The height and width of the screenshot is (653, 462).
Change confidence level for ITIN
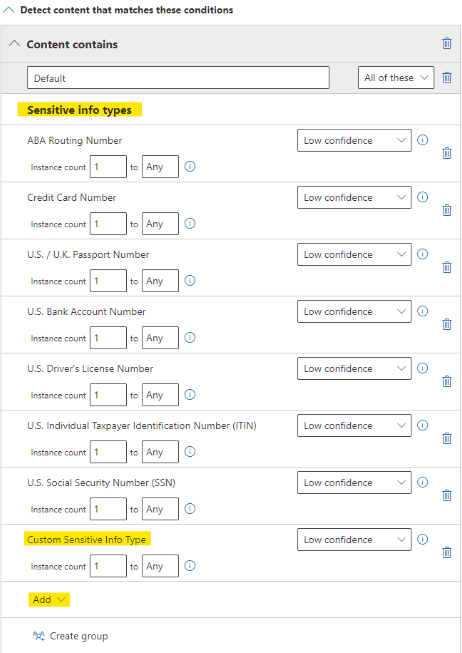coord(354,426)
